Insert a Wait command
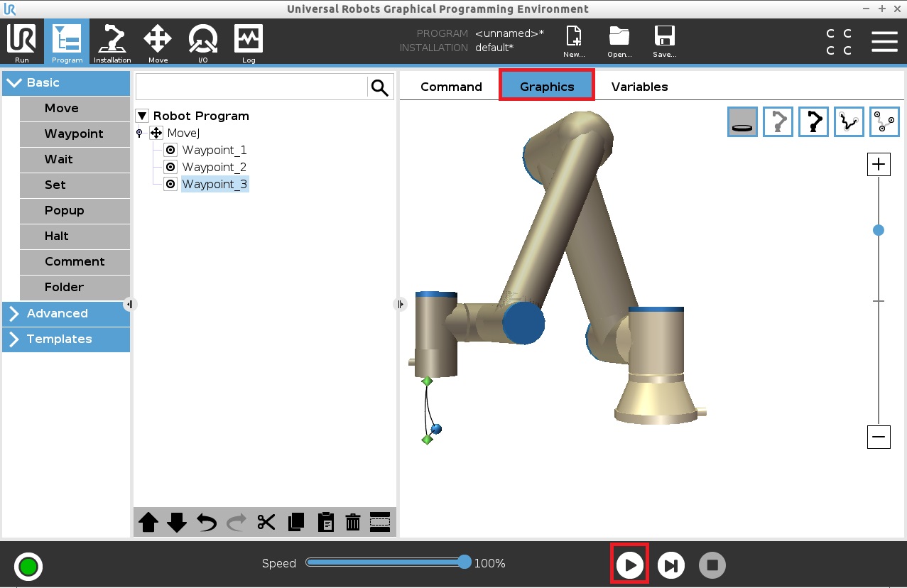907x588 pixels. tap(75, 159)
